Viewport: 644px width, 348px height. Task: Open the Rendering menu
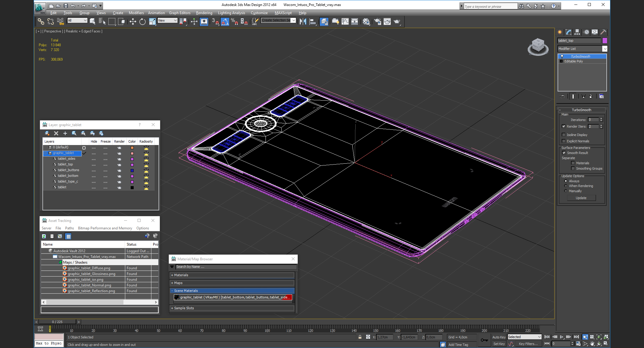click(204, 13)
